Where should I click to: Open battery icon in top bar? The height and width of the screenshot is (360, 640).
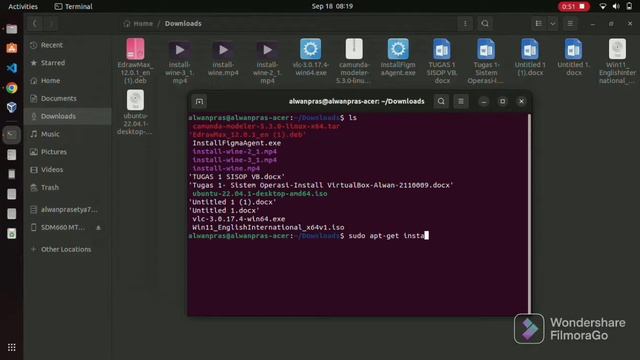tap(629, 7)
